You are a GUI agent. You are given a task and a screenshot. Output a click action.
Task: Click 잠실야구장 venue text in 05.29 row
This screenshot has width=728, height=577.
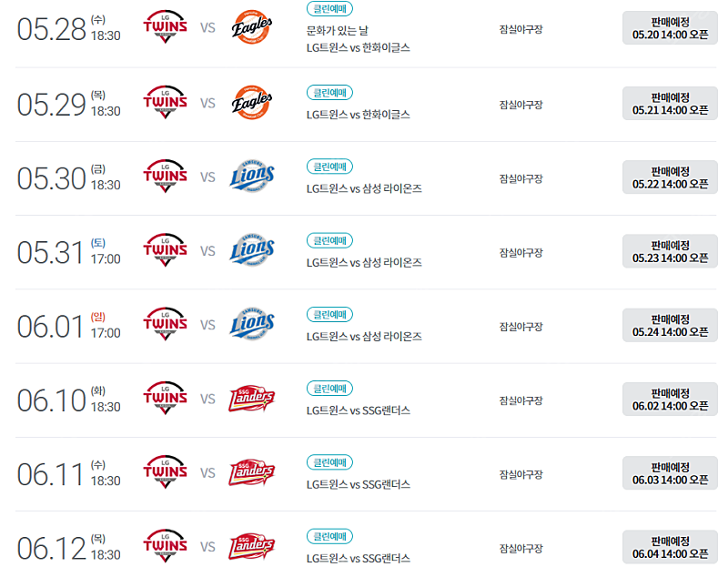521,105
